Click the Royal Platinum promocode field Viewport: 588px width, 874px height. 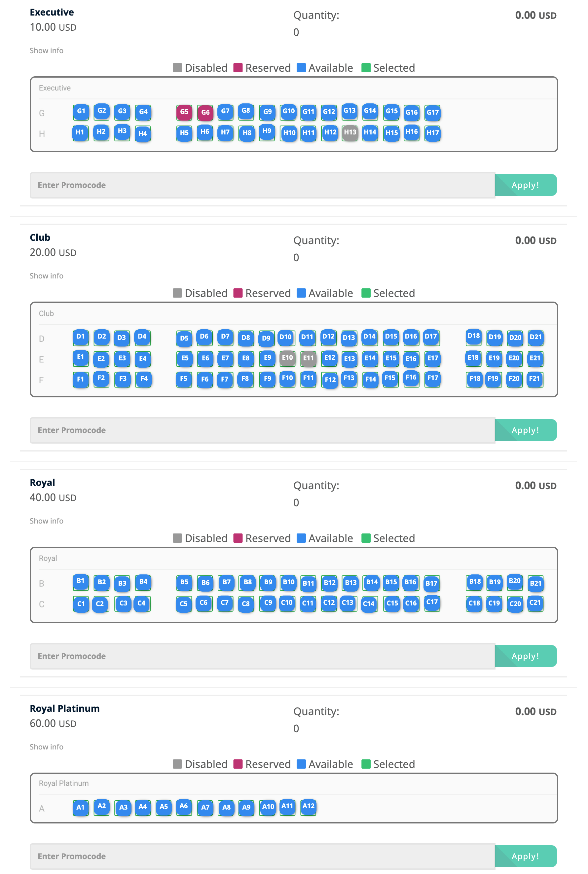(262, 856)
